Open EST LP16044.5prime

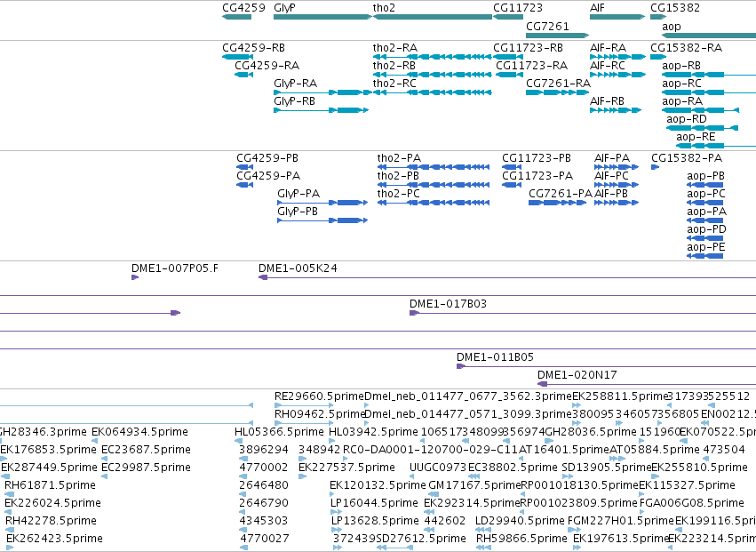(374, 503)
